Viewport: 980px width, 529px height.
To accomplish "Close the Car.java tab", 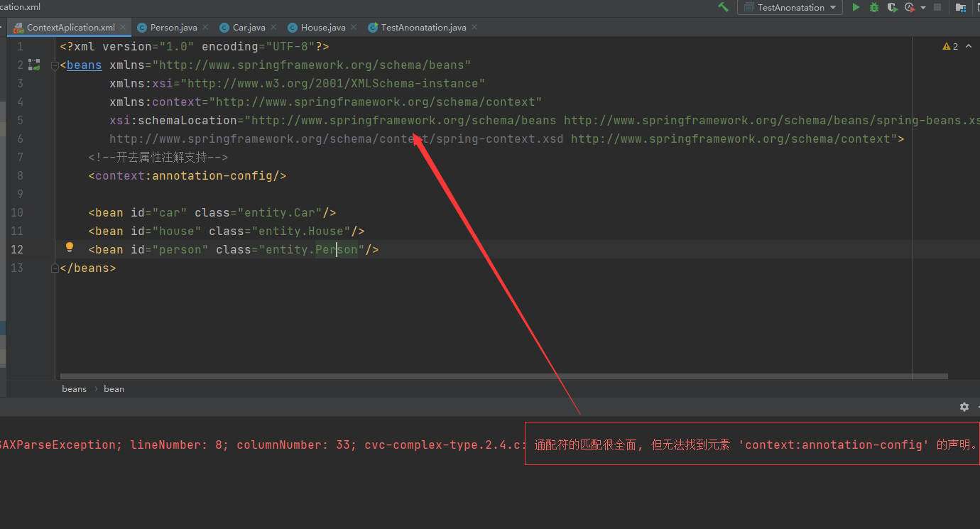I will (273, 28).
